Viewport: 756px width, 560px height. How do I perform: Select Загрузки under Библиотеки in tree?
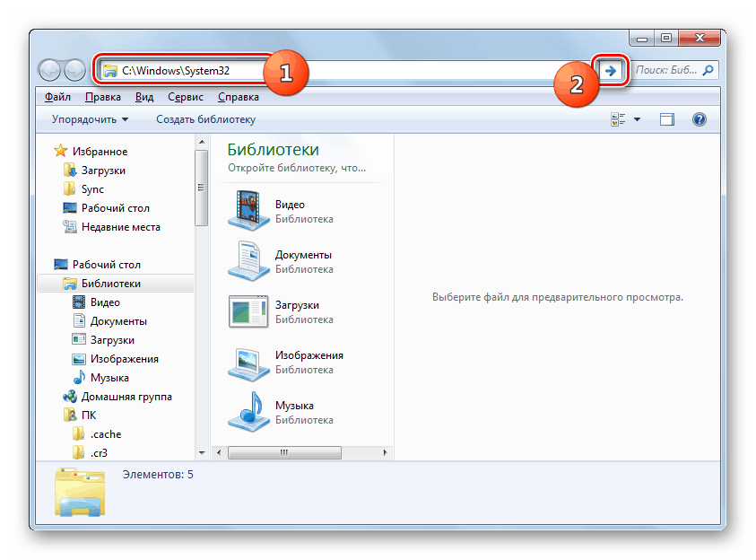112,339
